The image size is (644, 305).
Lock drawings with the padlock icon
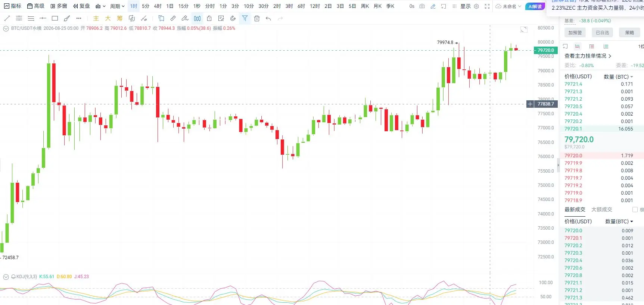(x=209, y=18)
